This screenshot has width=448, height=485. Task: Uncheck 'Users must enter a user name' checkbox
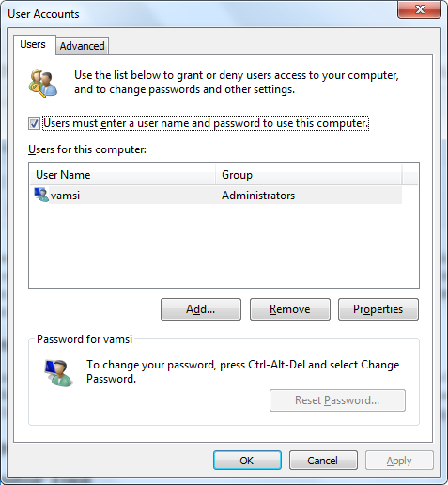pos(34,123)
